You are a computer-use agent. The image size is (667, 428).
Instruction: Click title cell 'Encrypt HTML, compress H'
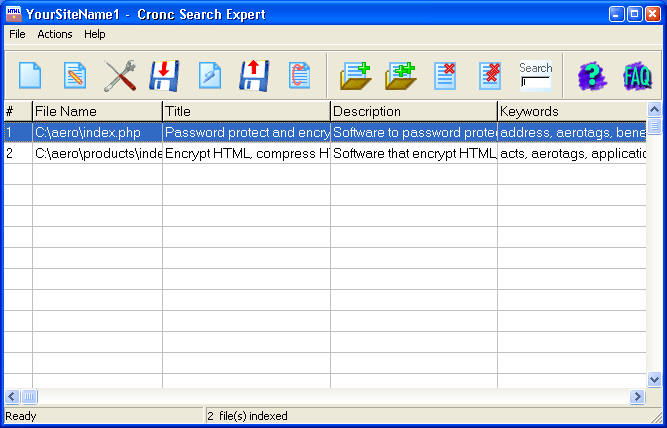(246, 153)
